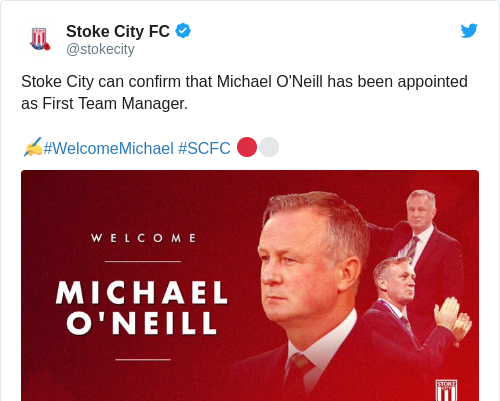Select the writing hand emoji
The height and width of the screenshot is (401, 500).
tap(32, 147)
